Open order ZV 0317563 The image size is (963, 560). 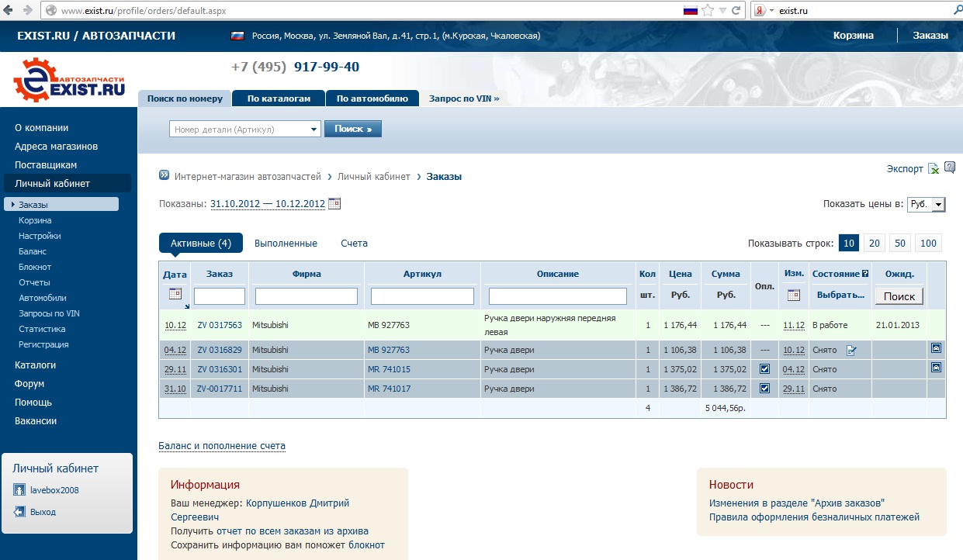point(220,325)
